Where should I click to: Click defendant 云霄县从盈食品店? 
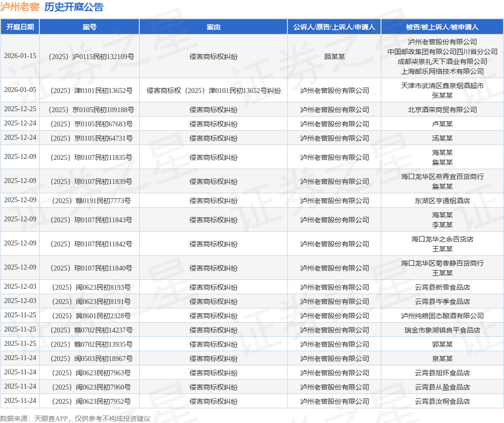point(442,388)
